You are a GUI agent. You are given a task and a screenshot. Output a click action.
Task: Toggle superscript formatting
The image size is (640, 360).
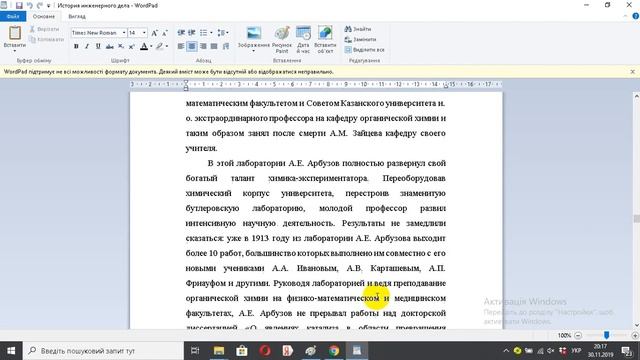tap(131, 47)
